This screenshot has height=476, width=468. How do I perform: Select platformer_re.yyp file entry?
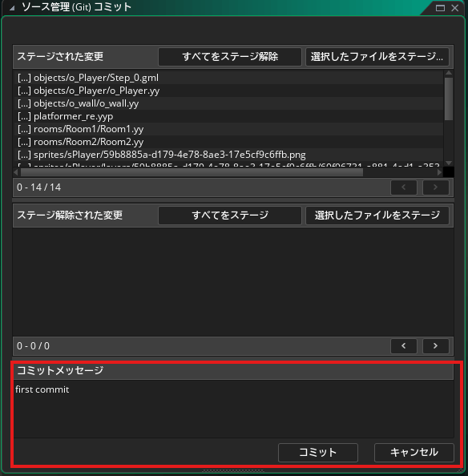(x=228, y=116)
